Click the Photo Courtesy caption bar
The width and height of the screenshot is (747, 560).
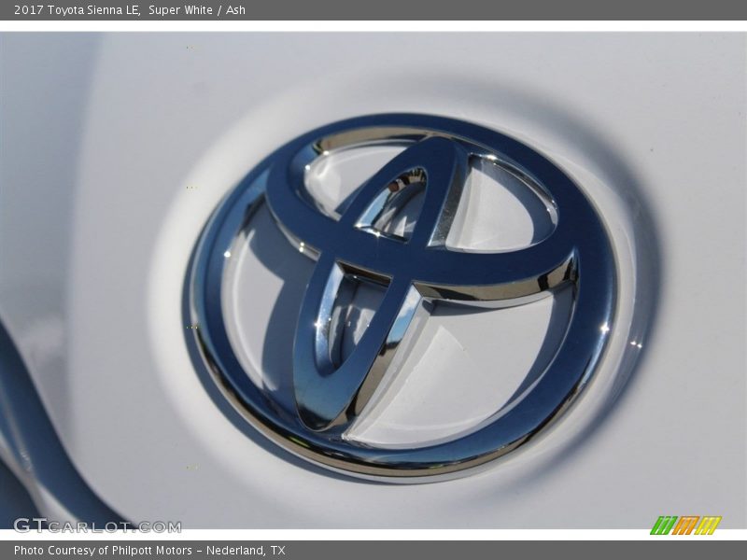[x=373, y=550]
